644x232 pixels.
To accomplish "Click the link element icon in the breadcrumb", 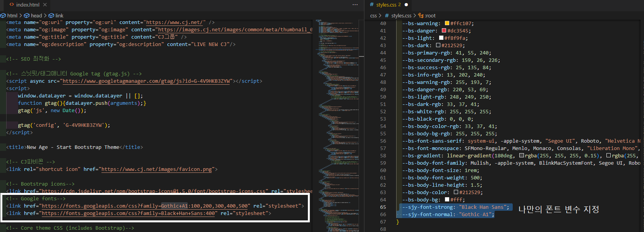I will pyautogui.click(x=52, y=15).
